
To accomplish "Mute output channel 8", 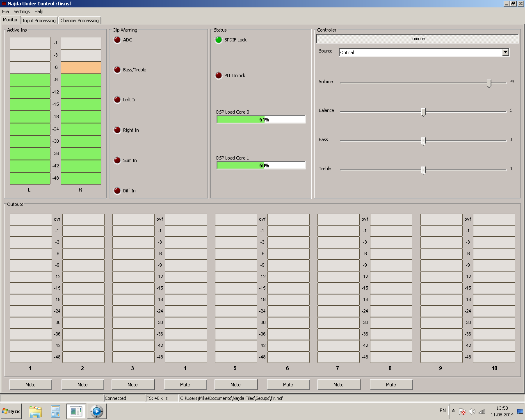I will 391,385.
